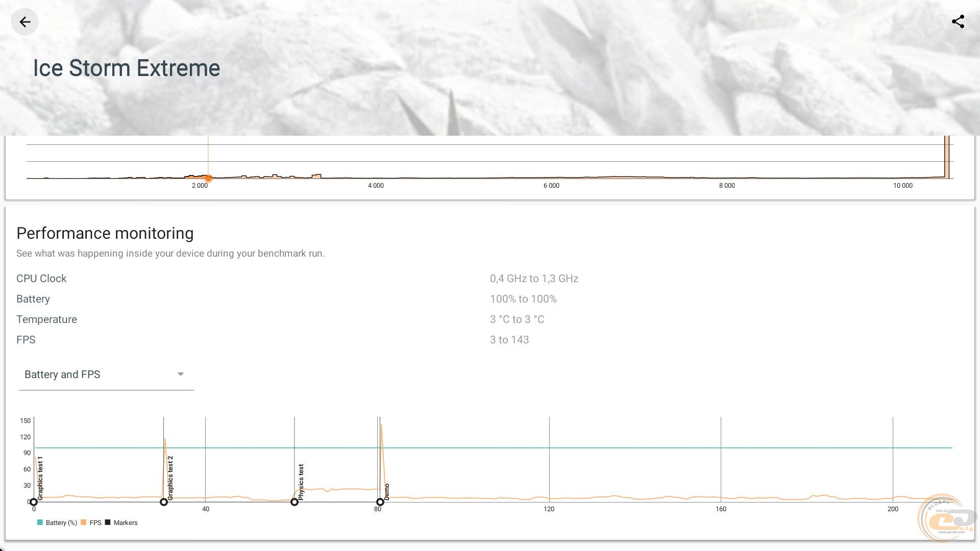Click the tall score bar near 10 000
Image resolution: width=980 pixels, height=551 pixels.
pos(947,157)
